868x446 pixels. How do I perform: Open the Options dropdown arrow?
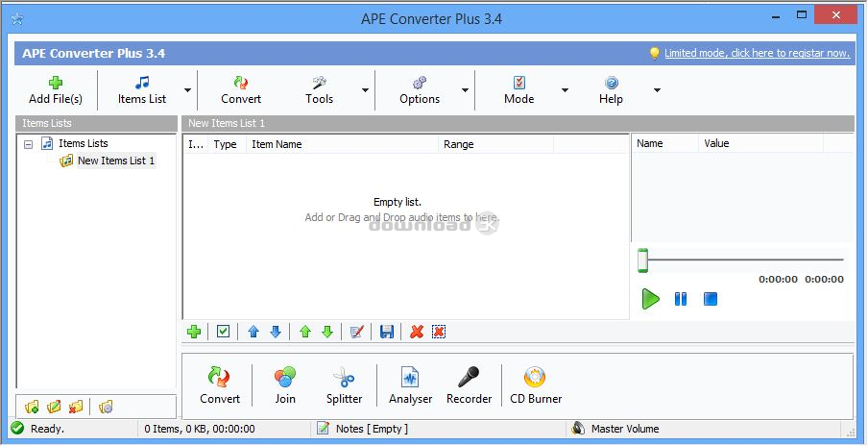click(465, 90)
